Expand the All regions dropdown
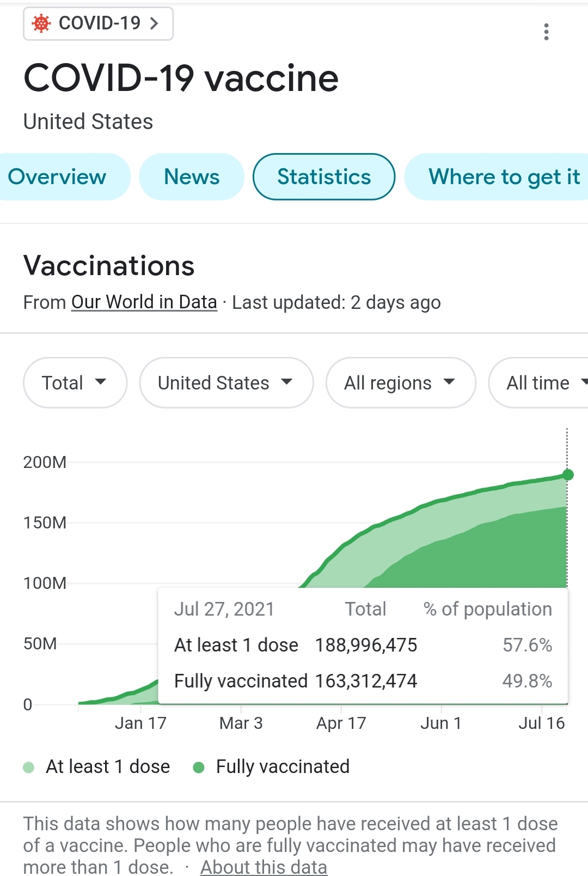 click(x=400, y=382)
